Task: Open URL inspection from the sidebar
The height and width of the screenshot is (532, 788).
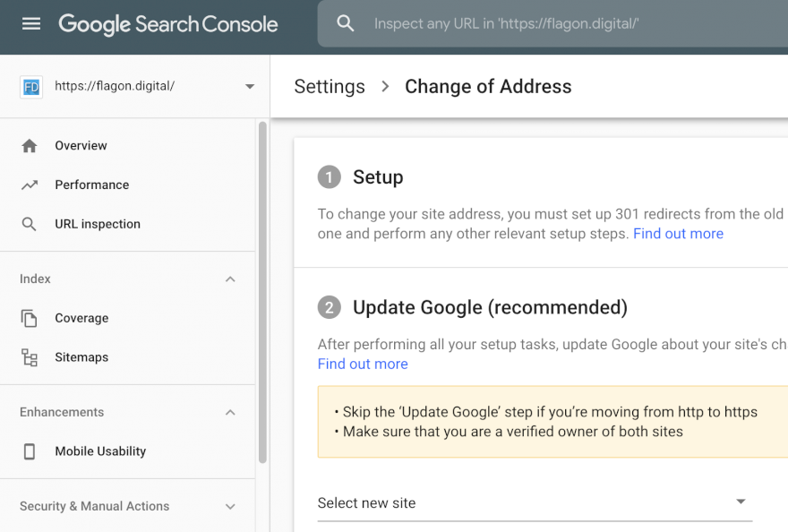Action: point(98,224)
